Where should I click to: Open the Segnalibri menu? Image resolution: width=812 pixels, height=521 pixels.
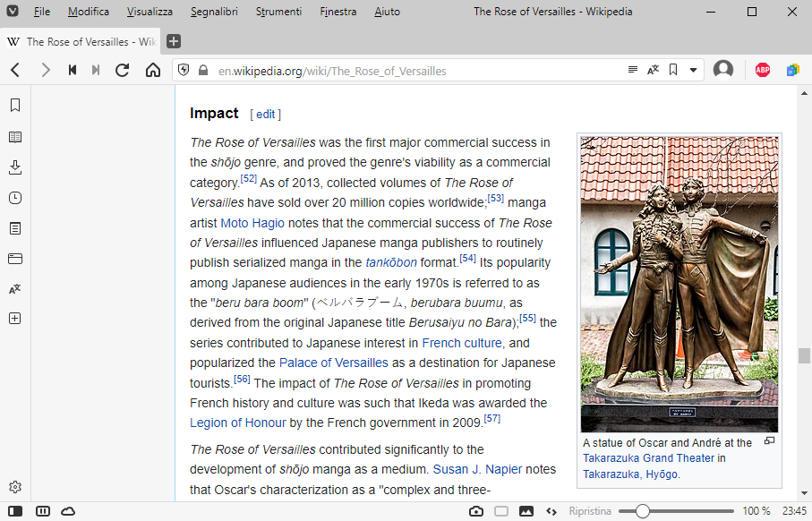click(x=214, y=12)
